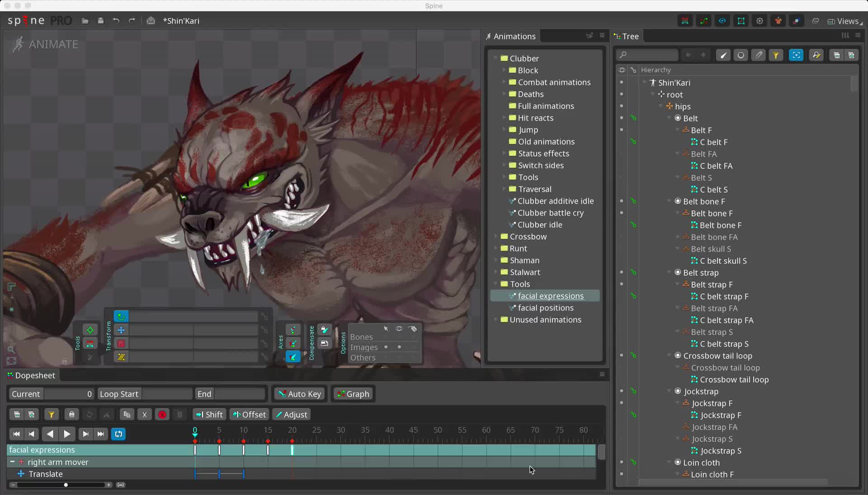Click the Current frame value field
This screenshot has height=495, width=868.
69,394
